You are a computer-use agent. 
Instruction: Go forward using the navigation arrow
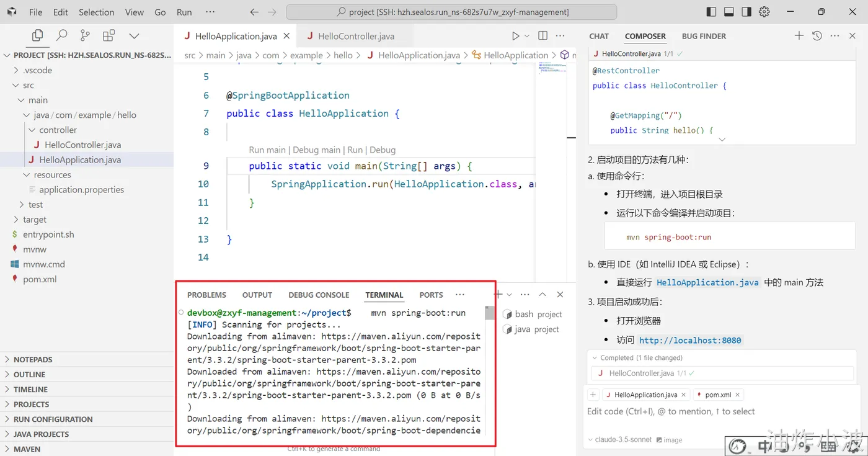point(272,12)
